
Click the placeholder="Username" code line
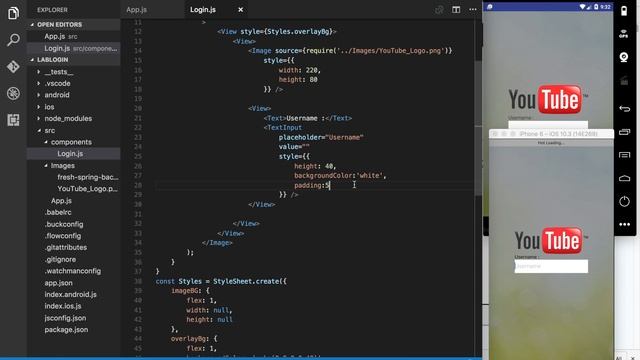tap(321, 137)
